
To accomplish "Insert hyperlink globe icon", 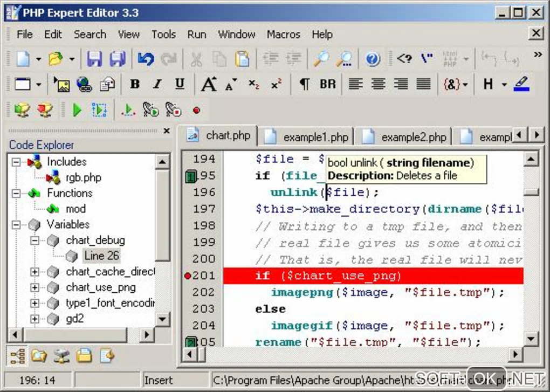I will (85, 84).
